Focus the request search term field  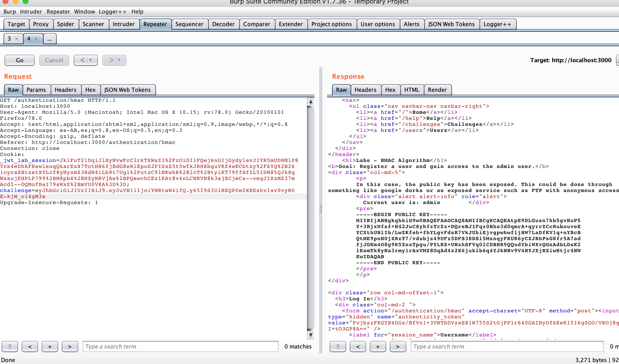tap(181, 346)
